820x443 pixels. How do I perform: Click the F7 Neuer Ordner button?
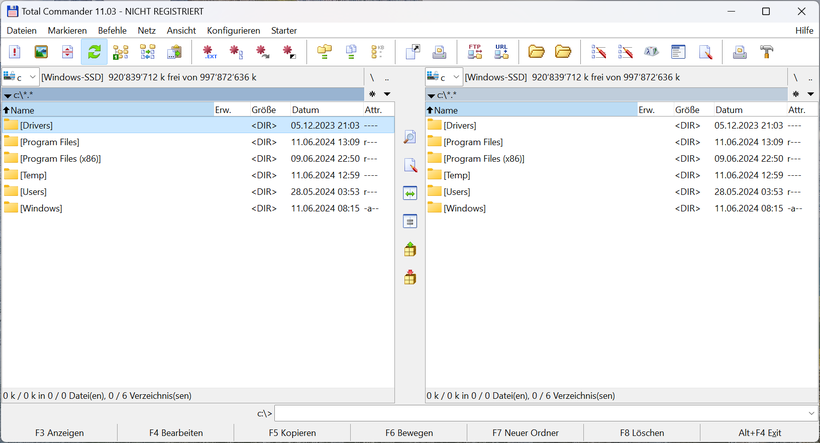(x=526, y=433)
